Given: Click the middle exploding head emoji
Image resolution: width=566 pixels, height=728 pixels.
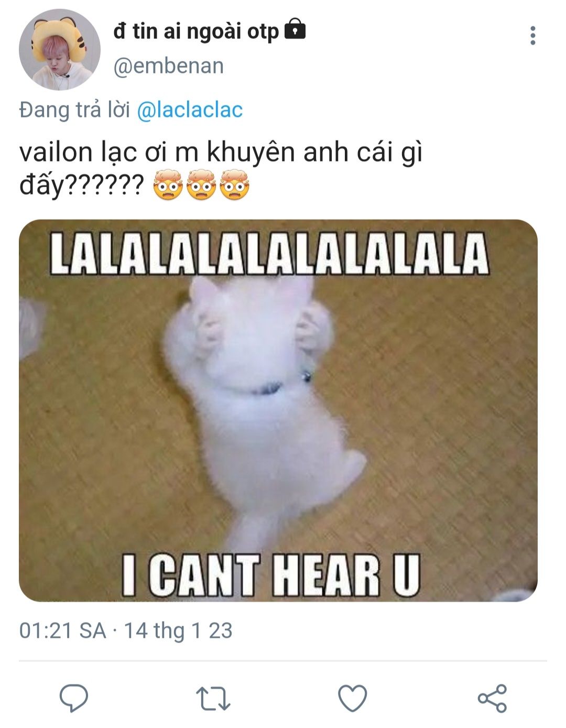Looking at the screenshot, I should click(201, 185).
